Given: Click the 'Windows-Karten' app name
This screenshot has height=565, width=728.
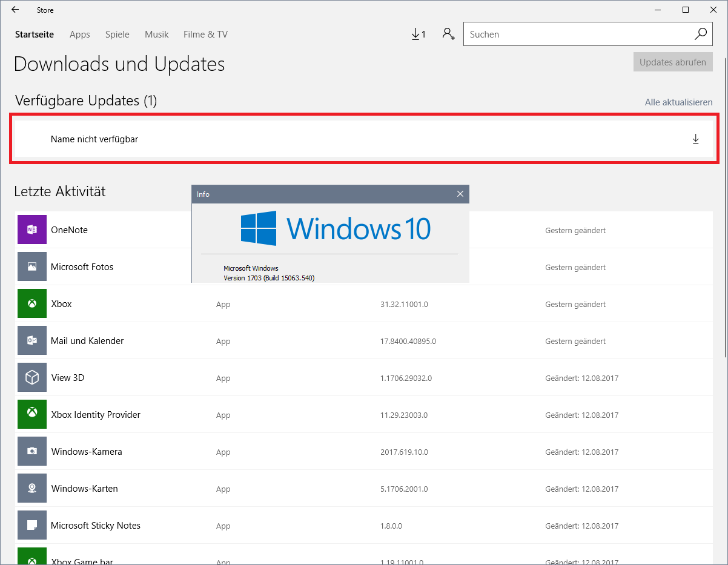Looking at the screenshot, I should (x=85, y=489).
